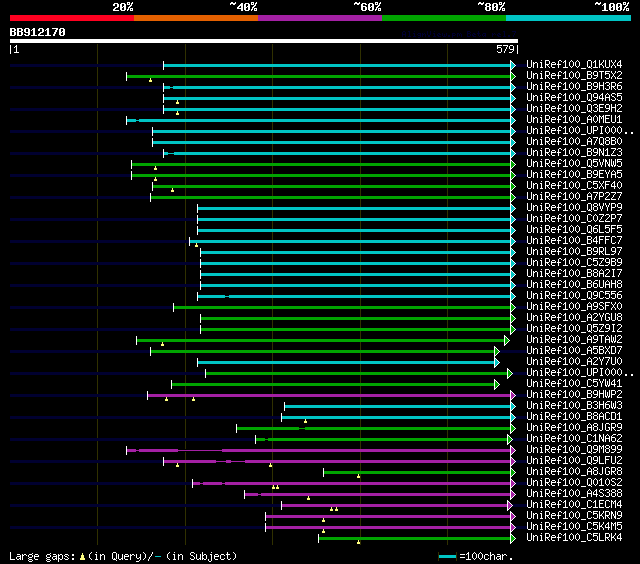
Task: Click the UniRef100_C1ECM4 label
Action: pos(574,505)
